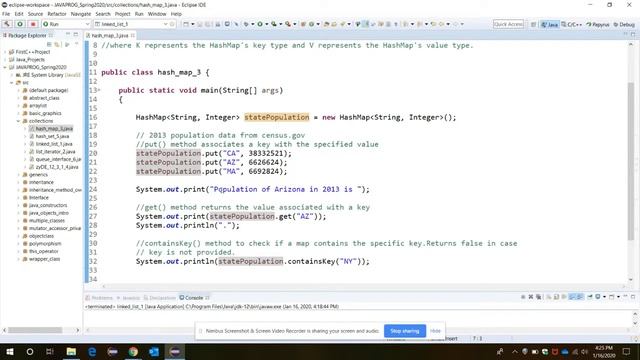Collapse the src folder node
The width and height of the screenshot is (640, 360).
click(x=12, y=82)
